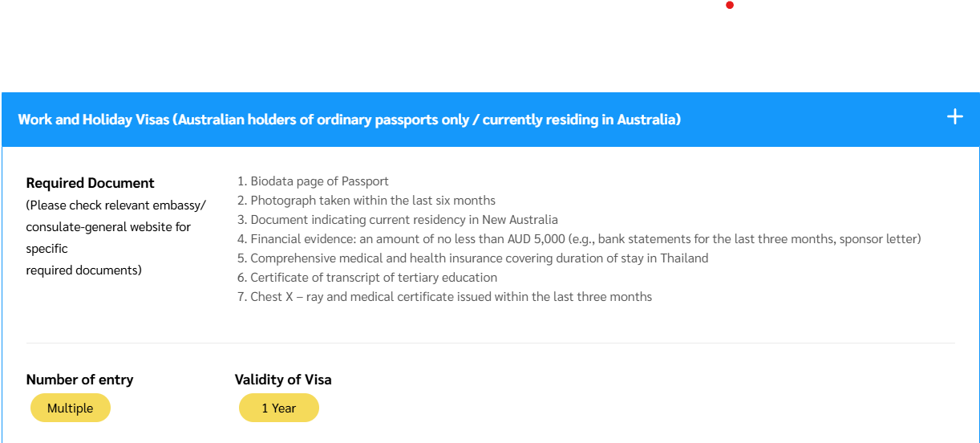Click the yellow 1 Year validity badge
The height and width of the screenshot is (443, 980).
pyautogui.click(x=278, y=408)
